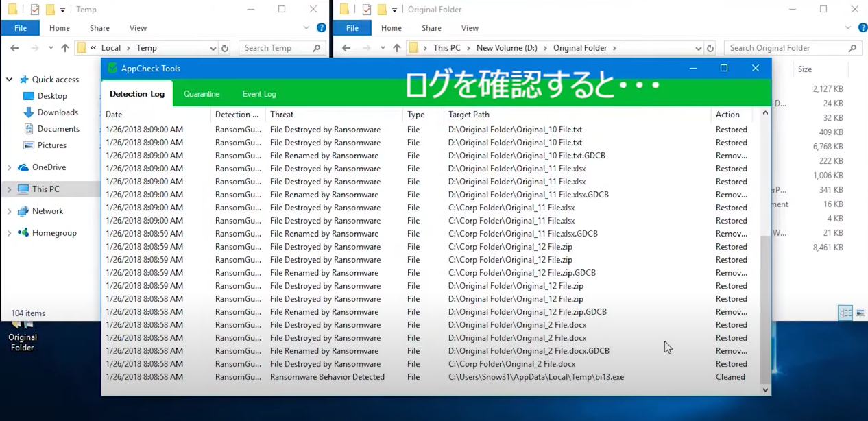Click the back arrow in the Temp window

[x=14, y=47]
